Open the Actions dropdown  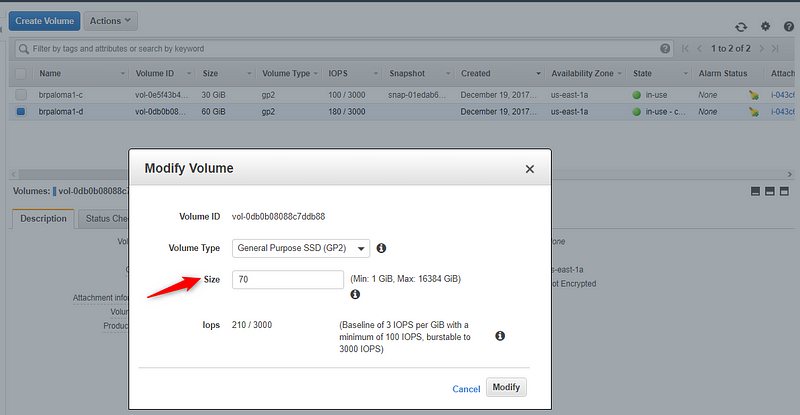click(x=111, y=21)
